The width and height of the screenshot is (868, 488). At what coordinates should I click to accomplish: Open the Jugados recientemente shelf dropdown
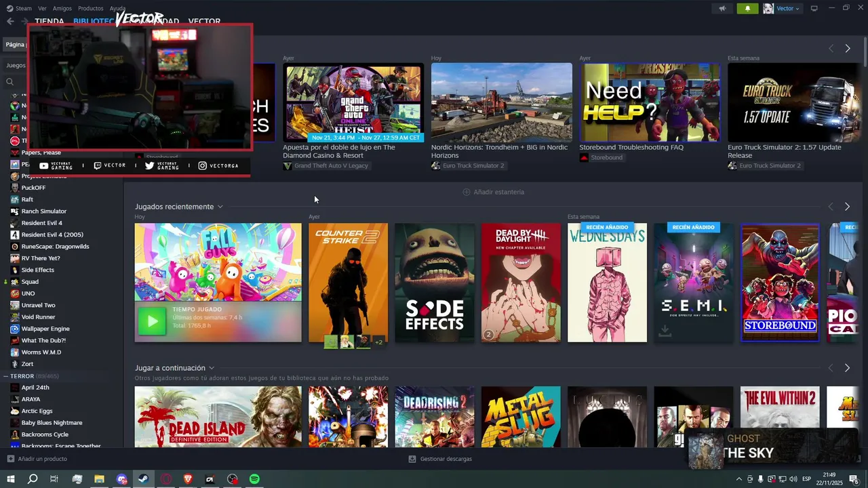(x=220, y=207)
